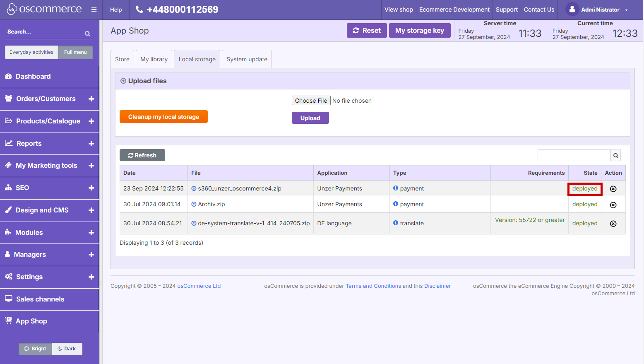Click the oscommerce logo
Viewport: 644px width, 364px height.
(44, 9)
